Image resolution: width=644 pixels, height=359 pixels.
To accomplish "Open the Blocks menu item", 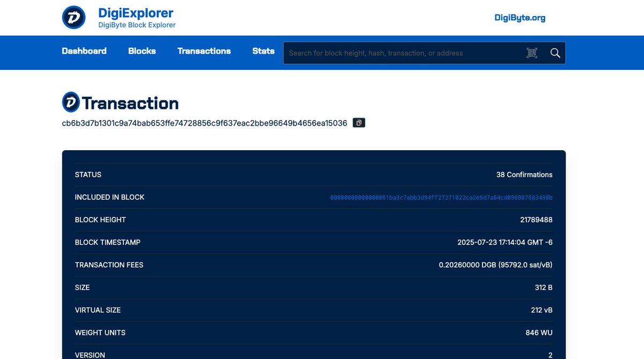I will [x=142, y=51].
